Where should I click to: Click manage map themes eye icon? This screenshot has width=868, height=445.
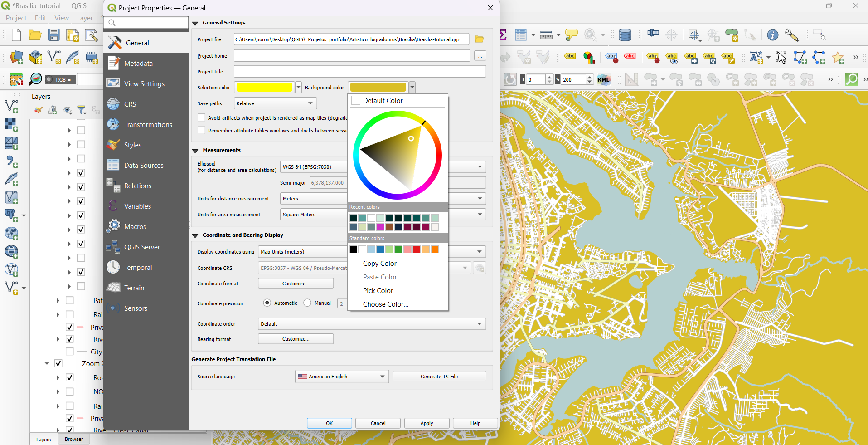[x=68, y=110]
